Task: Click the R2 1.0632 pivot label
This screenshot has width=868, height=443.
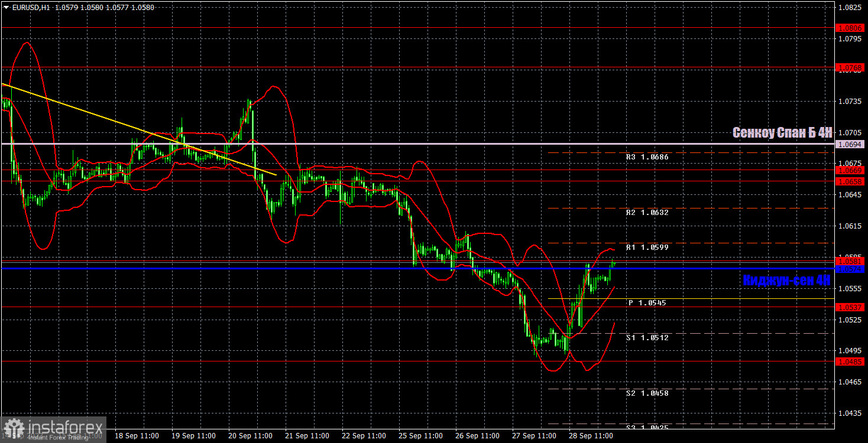Action: pyautogui.click(x=647, y=213)
